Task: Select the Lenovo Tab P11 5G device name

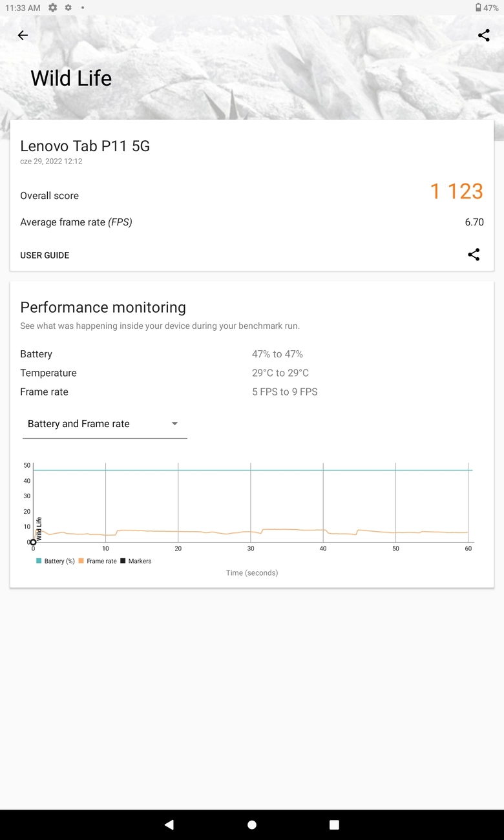Action: [x=85, y=146]
